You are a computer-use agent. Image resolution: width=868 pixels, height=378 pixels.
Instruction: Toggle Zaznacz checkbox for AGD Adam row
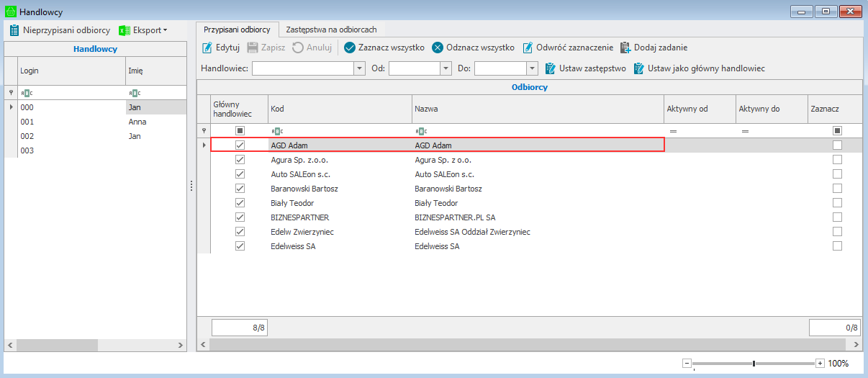(837, 145)
